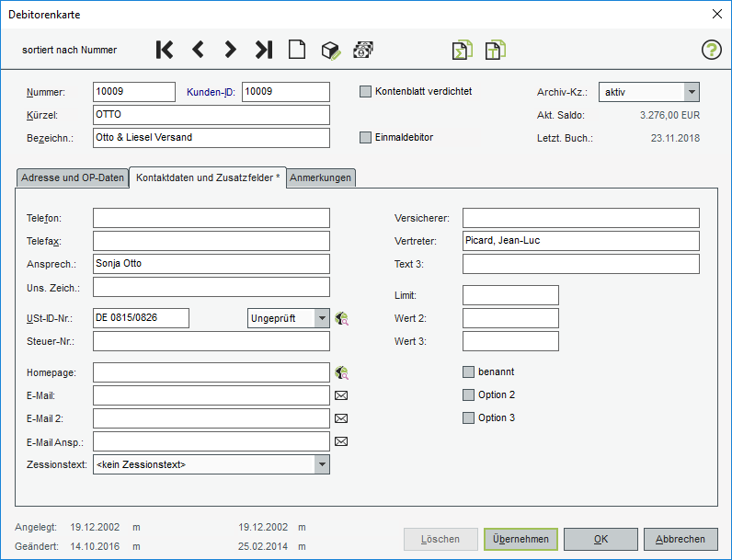This screenshot has height=560, width=732.
Task: Toggle Kontenblatt verdichtet checkbox
Action: (365, 91)
